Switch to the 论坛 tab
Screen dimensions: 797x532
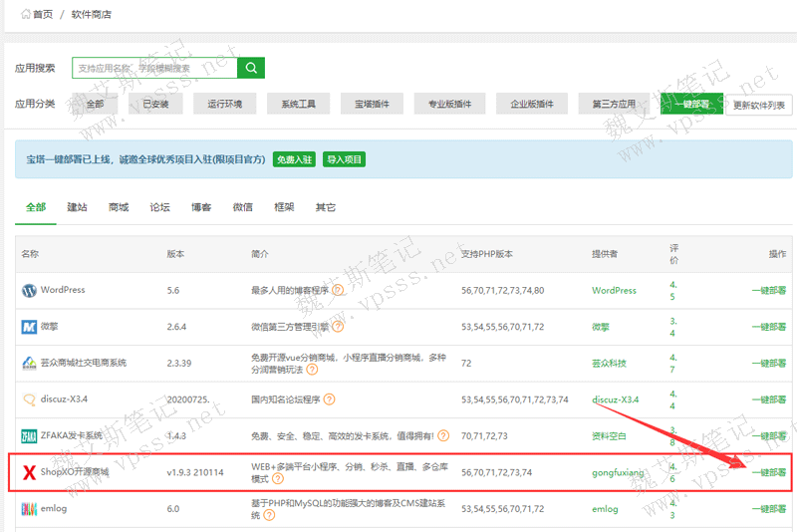159,207
